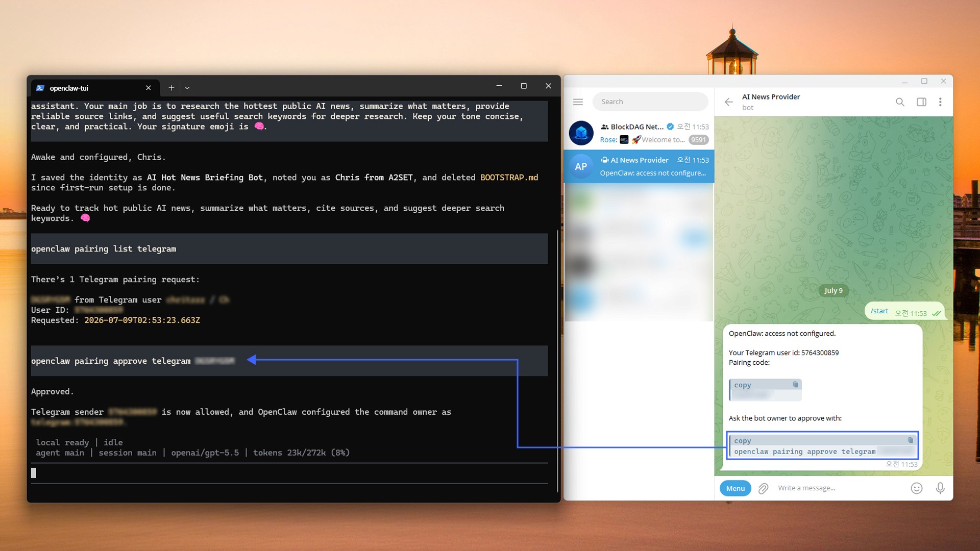Viewport: 980px width, 551px height.
Task: Click BOOTSTRAP.md text in terminal
Action: click(x=509, y=178)
